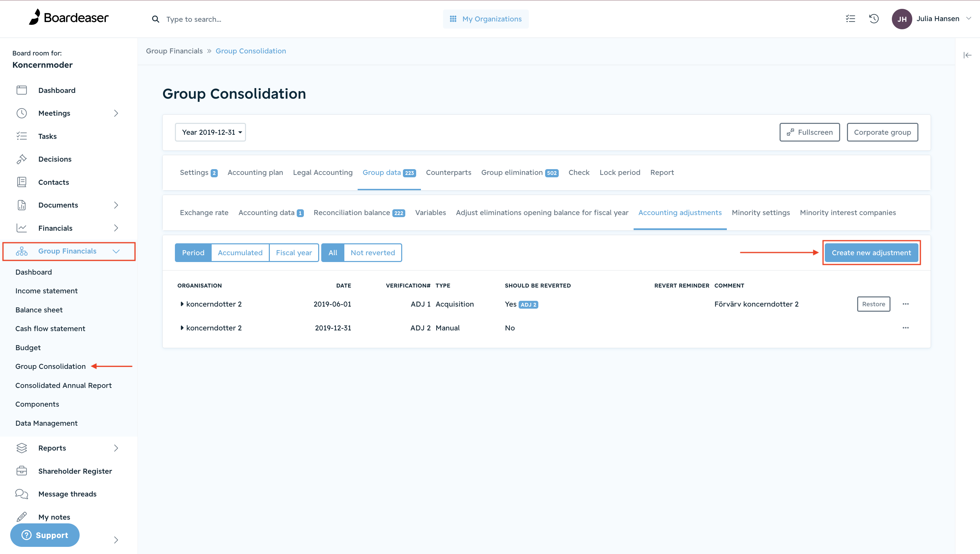Click the Meetings clock icon
The height and width of the screenshot is (554, 980).
click(x=22, y=113)
